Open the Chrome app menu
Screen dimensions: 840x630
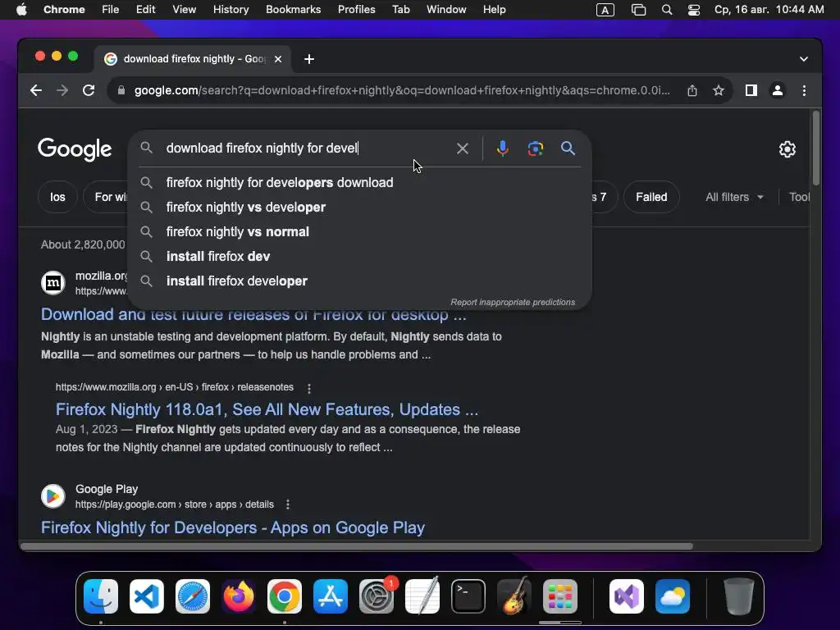click(x=64, y=10)
